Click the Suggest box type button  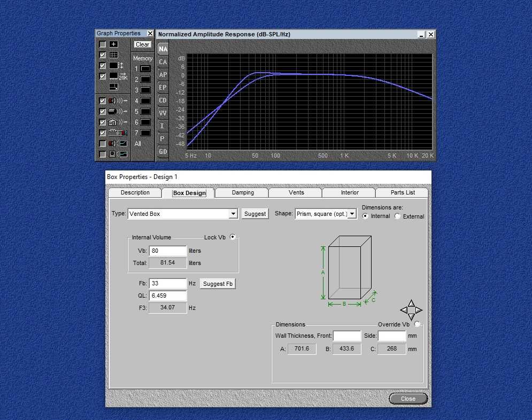(x=255, y=214)
